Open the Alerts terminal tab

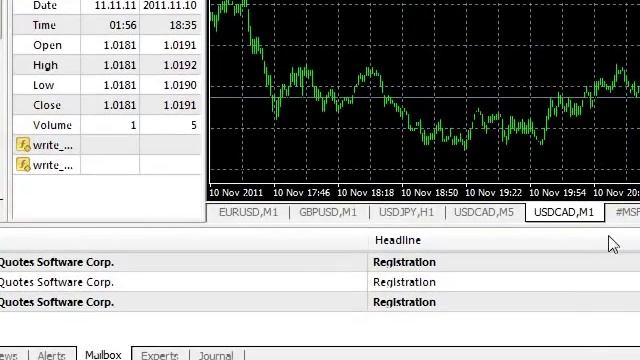51,355
